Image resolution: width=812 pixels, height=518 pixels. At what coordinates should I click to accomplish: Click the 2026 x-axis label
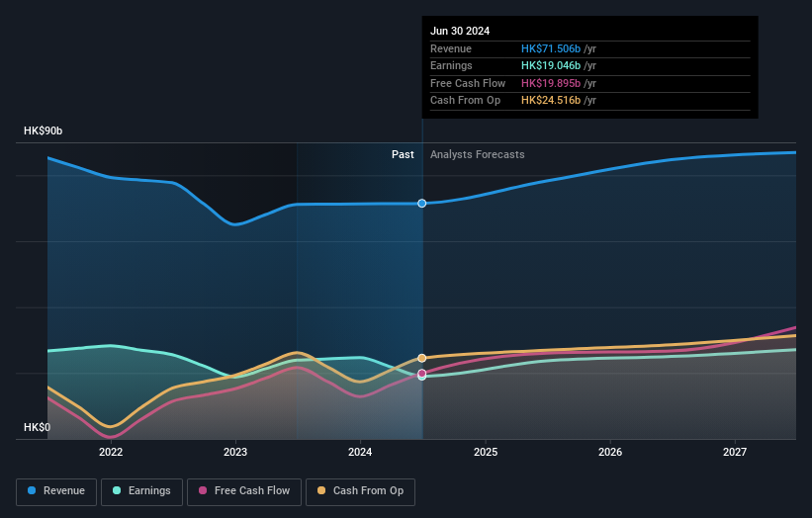tap(610, 453)
